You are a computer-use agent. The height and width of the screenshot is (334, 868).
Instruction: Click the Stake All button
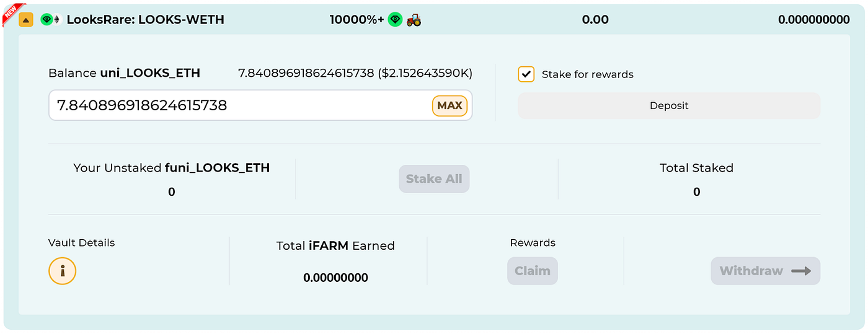pos(434,179)
